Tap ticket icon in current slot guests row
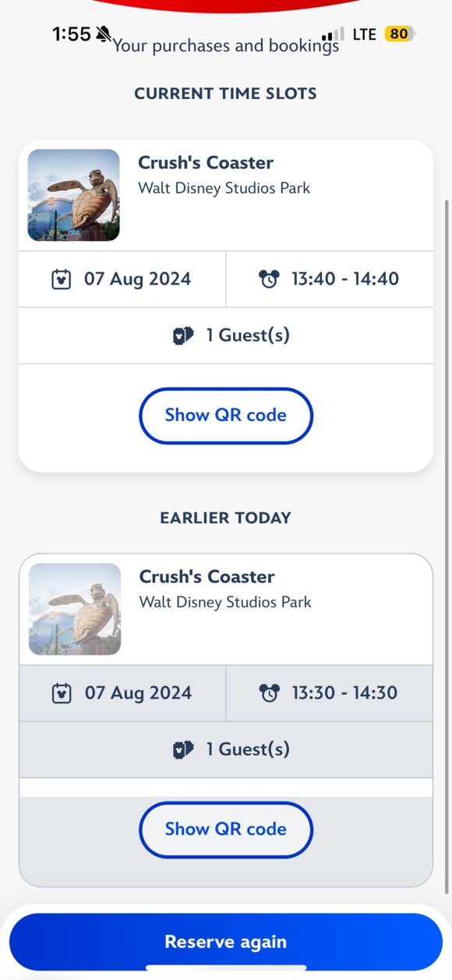Image resolution: width=452 pixels, height=980 pixels. click(183, 335)
